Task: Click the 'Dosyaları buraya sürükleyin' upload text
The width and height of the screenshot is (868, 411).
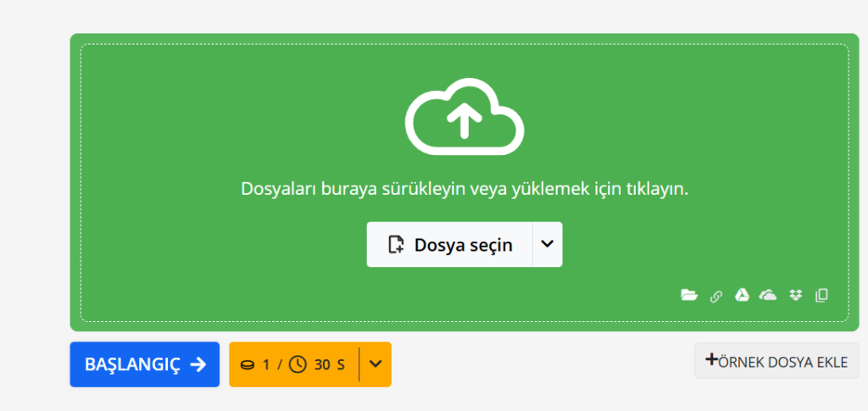Action: point(464,188)
